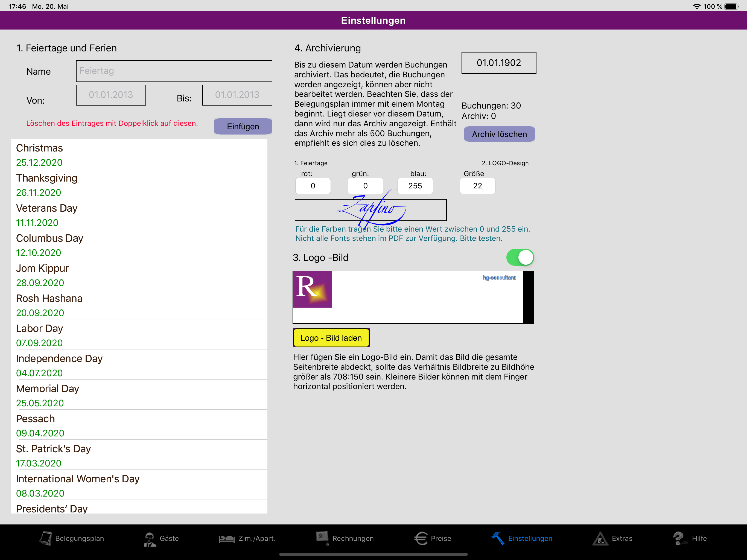The image size is (747, 560).
Task: Select the Presidents' Day entry
Action: pyautogui.click(x=139, y=507)
